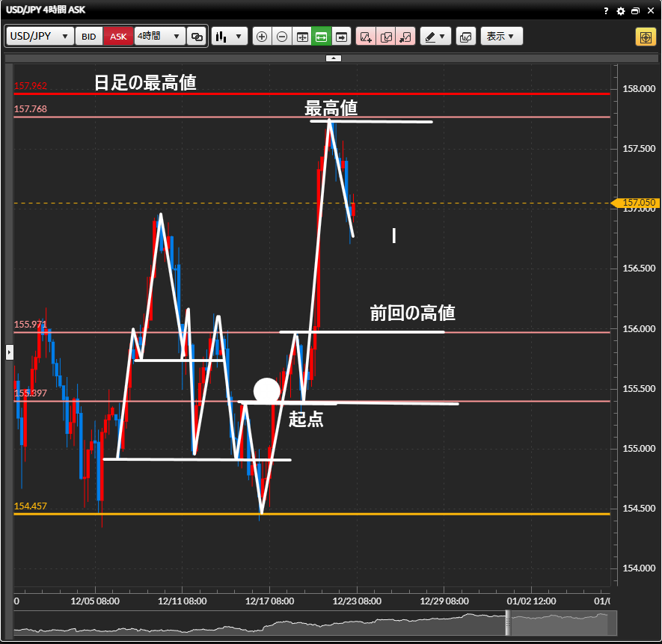Open the chart type candlestick dropdown
This screenshot has height=644, width=662.
229,37
